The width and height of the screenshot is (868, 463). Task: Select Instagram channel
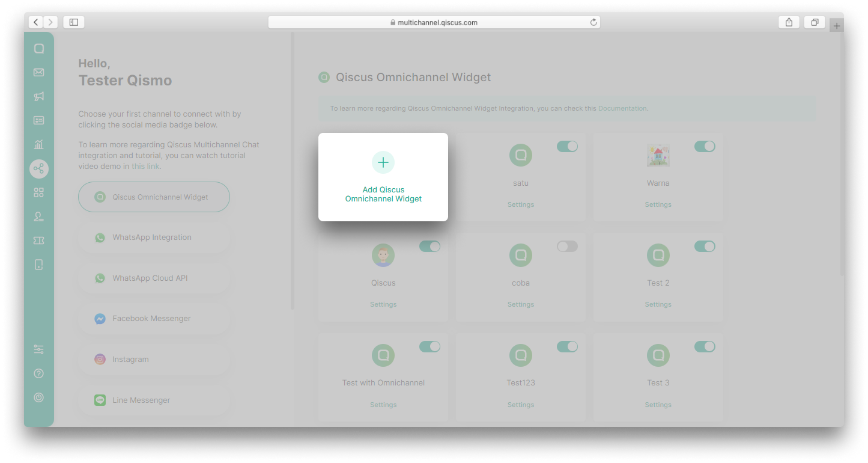click(154, 360)
